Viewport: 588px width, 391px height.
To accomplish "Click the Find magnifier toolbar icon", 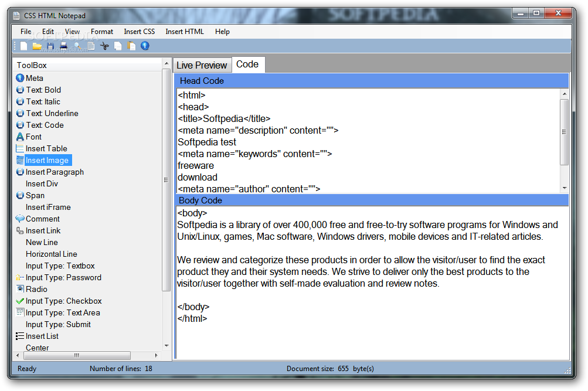I will point(77,46).
